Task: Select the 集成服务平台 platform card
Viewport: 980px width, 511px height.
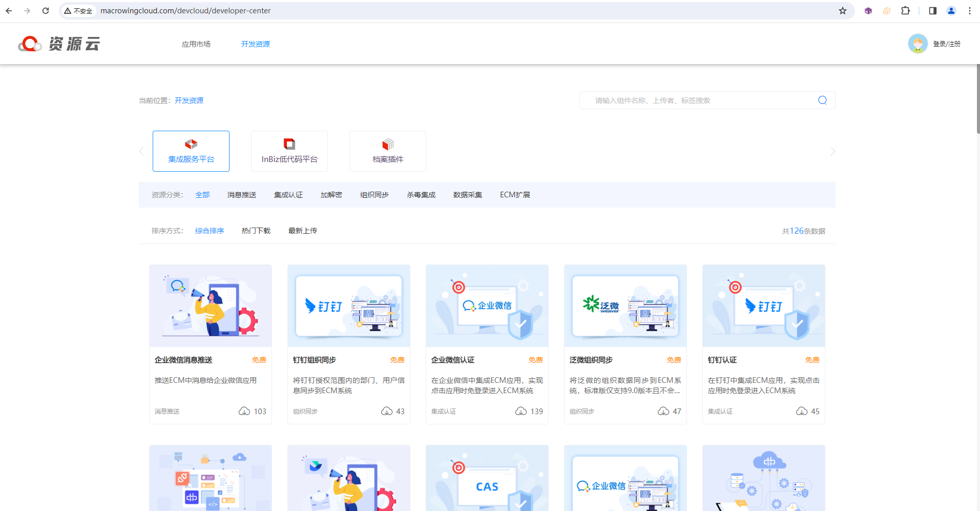Action: pyautogui.click(x=191, y=151)
